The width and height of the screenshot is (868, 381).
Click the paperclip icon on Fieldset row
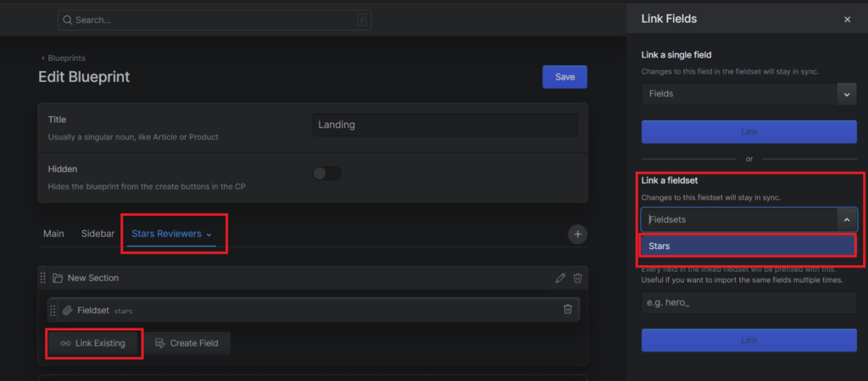[x=67, y=310]
